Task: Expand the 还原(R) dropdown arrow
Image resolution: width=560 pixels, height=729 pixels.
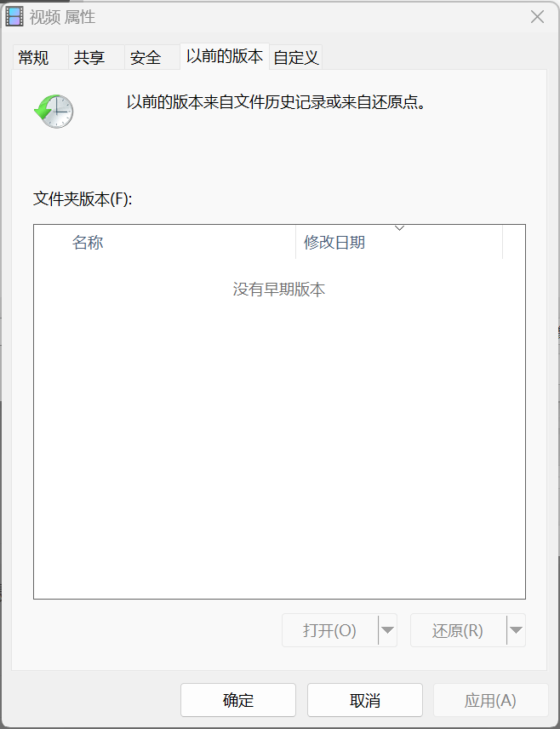Action: tap(516, 630)
